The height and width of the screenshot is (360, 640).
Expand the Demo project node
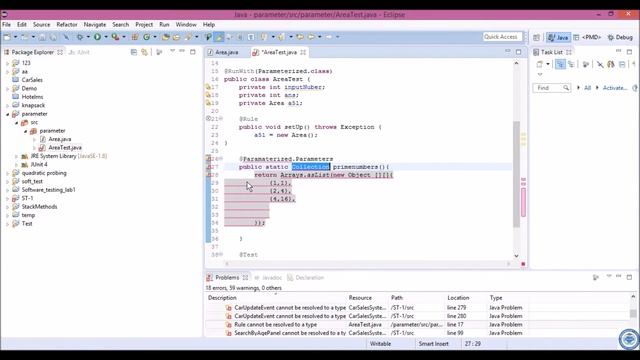7,88
